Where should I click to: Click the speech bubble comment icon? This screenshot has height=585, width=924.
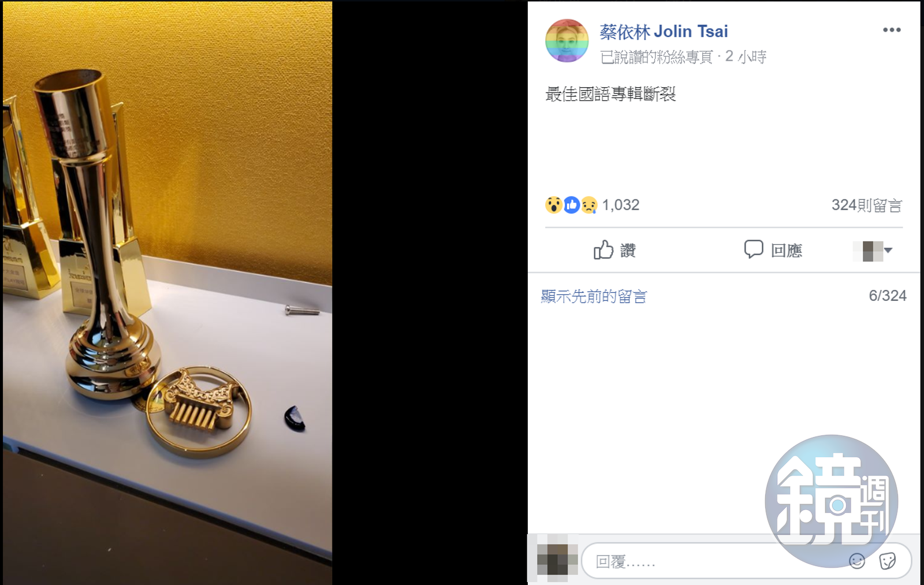(754, 249)
